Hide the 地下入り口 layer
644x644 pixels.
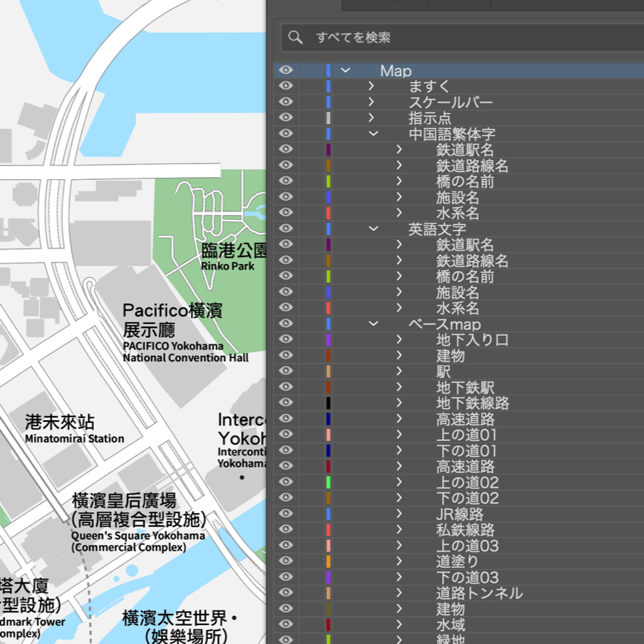point(286,339)
